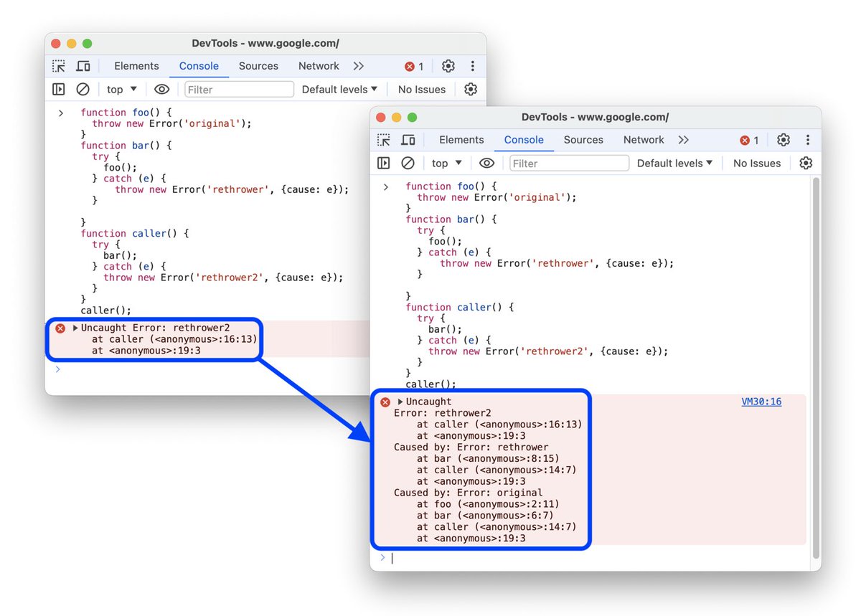
Task: Open Sources tab in back window
Action: [x=258, y=66]
